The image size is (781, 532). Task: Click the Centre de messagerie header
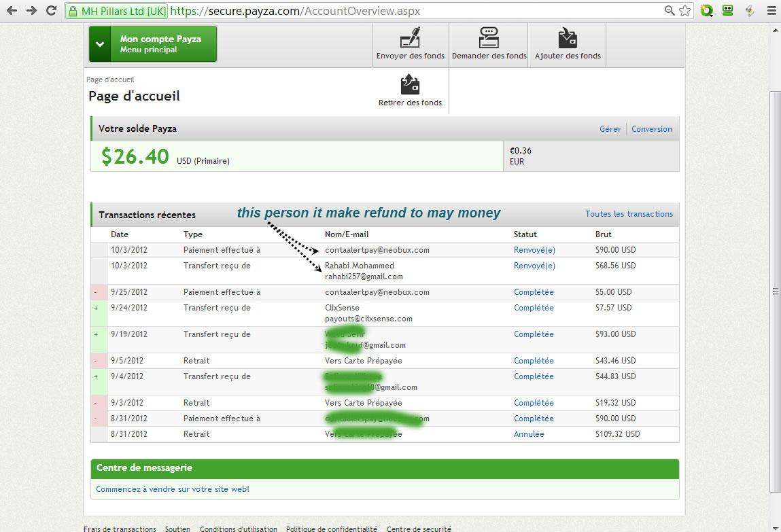145,468
